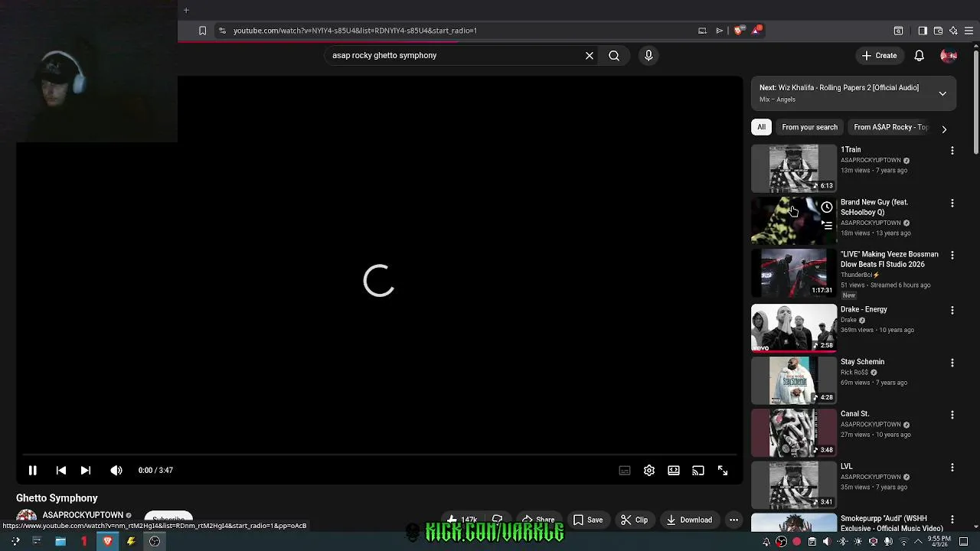Open options menu for Canal St.
Screen dimensions: 980x551
[952, 415]
